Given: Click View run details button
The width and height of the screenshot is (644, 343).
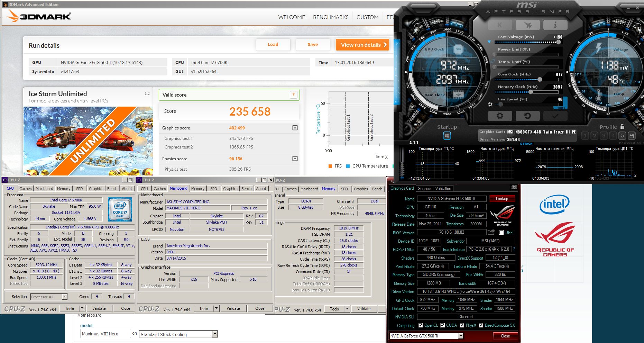Looking at the screenshot, I should pos(362,45).
